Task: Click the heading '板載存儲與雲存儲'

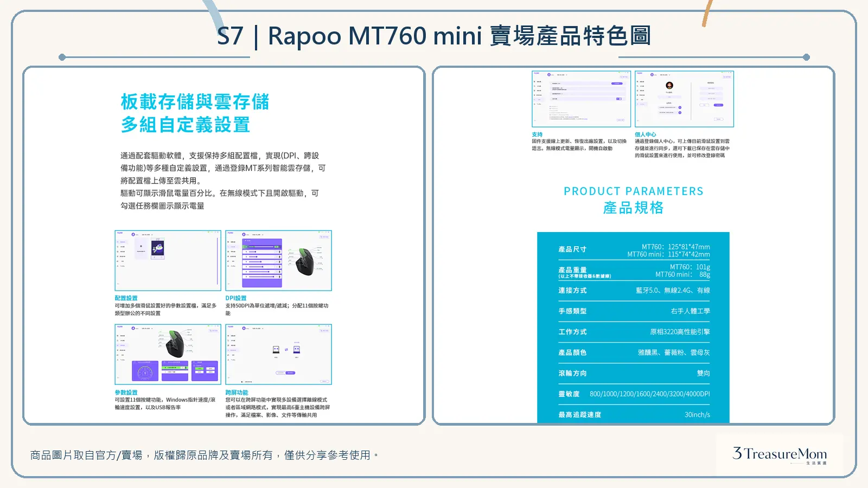Action: pos(195,101)
